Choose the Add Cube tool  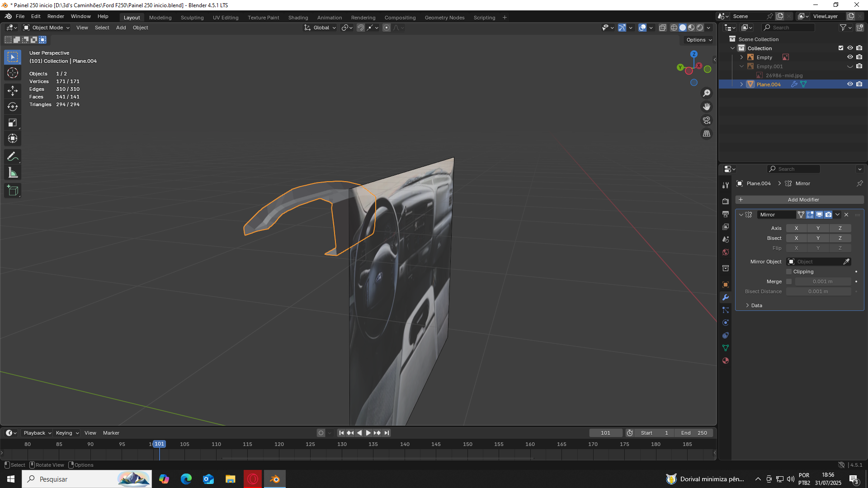tap(13, 191)
